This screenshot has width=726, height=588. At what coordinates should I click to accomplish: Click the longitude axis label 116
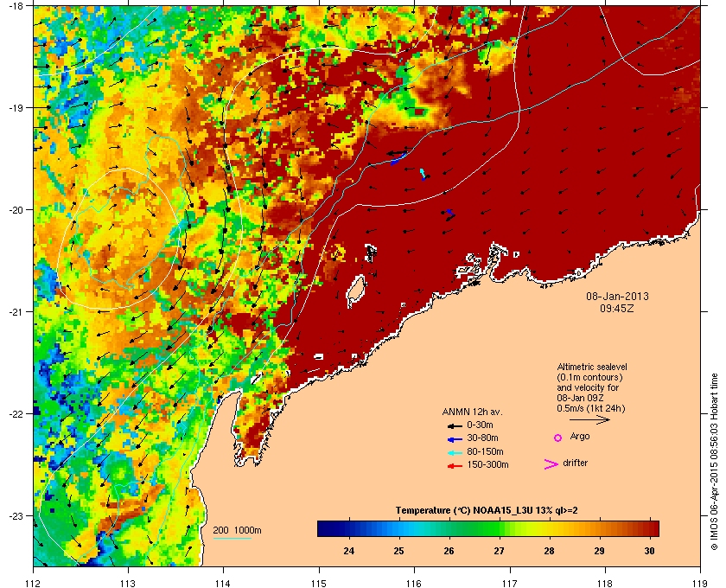point(414,583)
